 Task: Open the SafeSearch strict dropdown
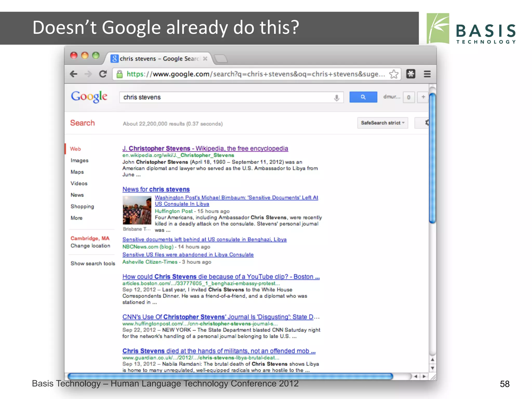(383, 123)
